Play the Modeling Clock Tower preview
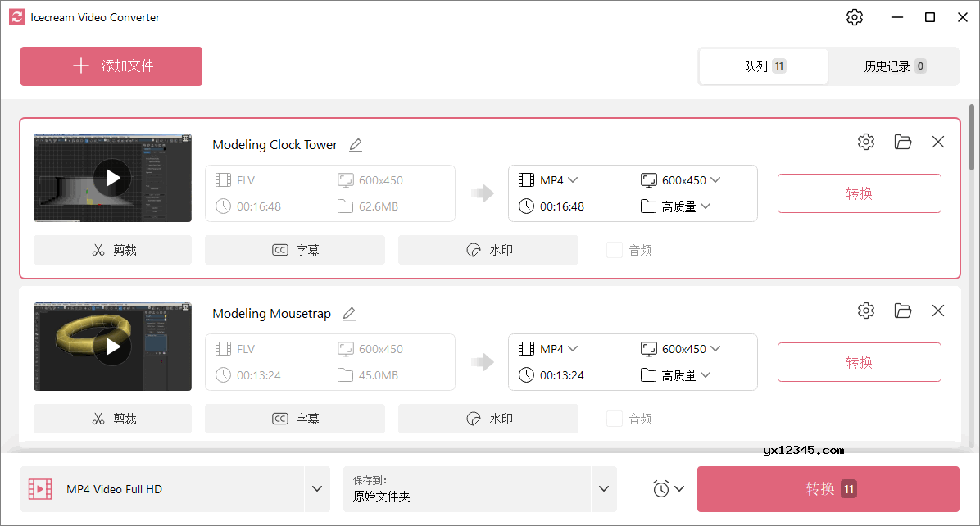Viewport: 980px width, 526px height. pos(112,178)
